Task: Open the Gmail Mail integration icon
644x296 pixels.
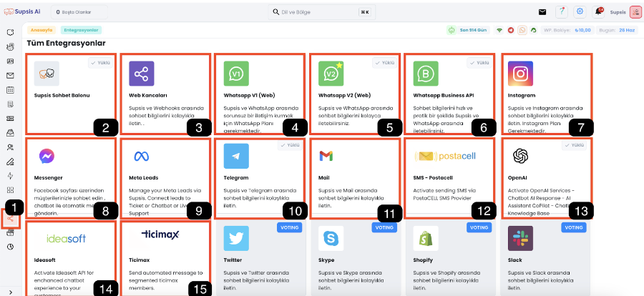Action: click(326, 156)
